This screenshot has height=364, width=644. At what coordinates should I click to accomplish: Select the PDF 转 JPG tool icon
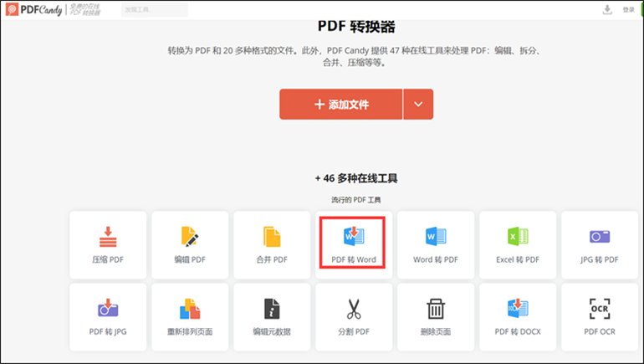tap(108, 308)
